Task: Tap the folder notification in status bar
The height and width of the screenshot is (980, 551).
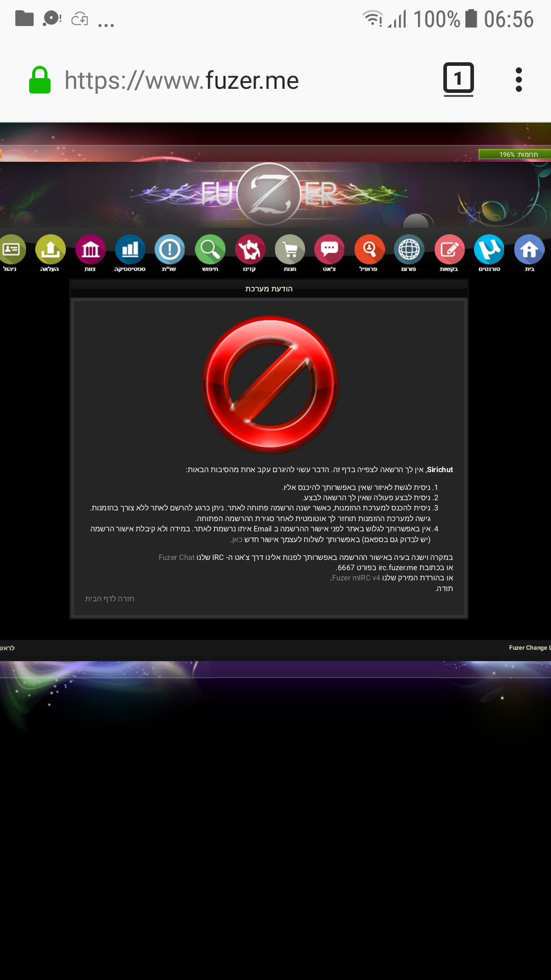Action: coord(24,19)
